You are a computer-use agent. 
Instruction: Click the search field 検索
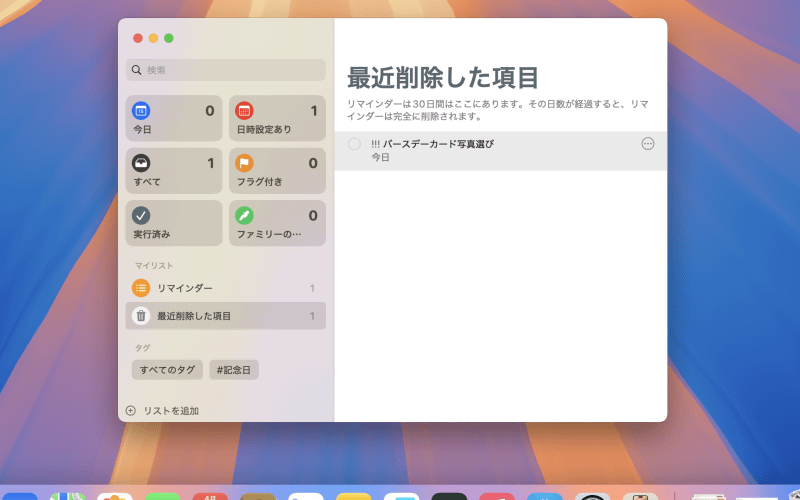(226, 70)
